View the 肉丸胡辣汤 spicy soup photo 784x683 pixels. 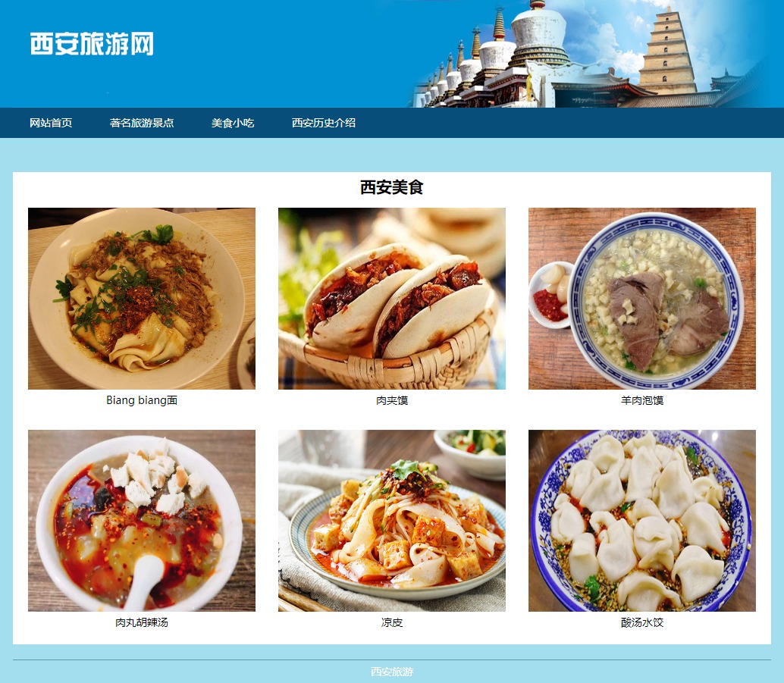point(142,521)
